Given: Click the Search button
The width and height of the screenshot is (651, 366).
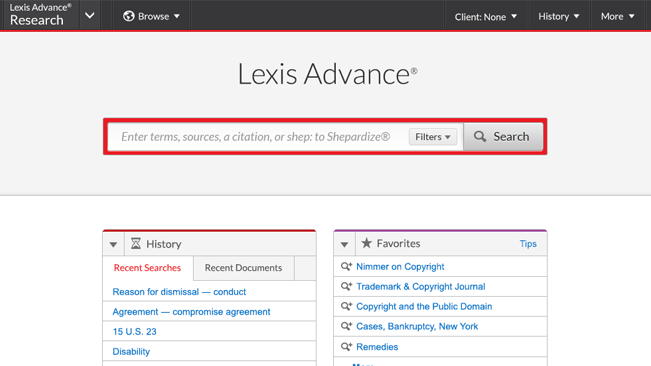Looking at the screenshot, I should coord(503,137).
